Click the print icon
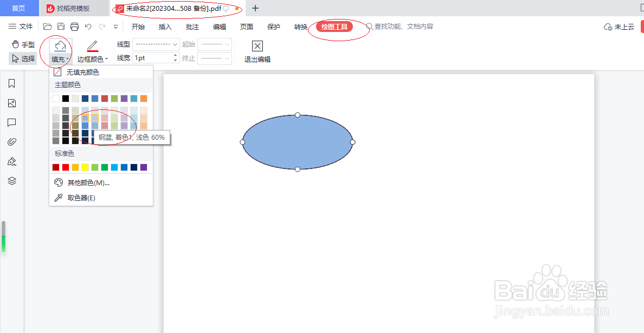644x333 pixels. (74, 27)
